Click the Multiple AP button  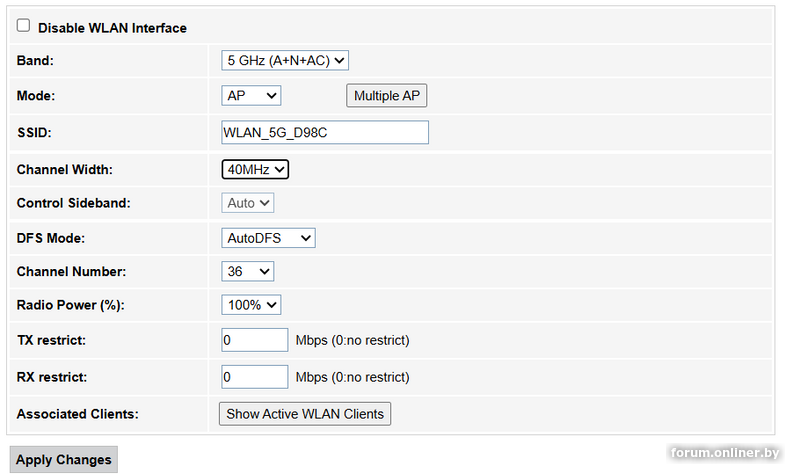point(386,95)
